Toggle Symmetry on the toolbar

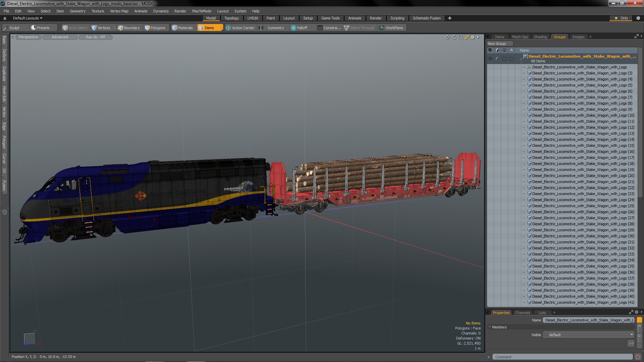272,28
